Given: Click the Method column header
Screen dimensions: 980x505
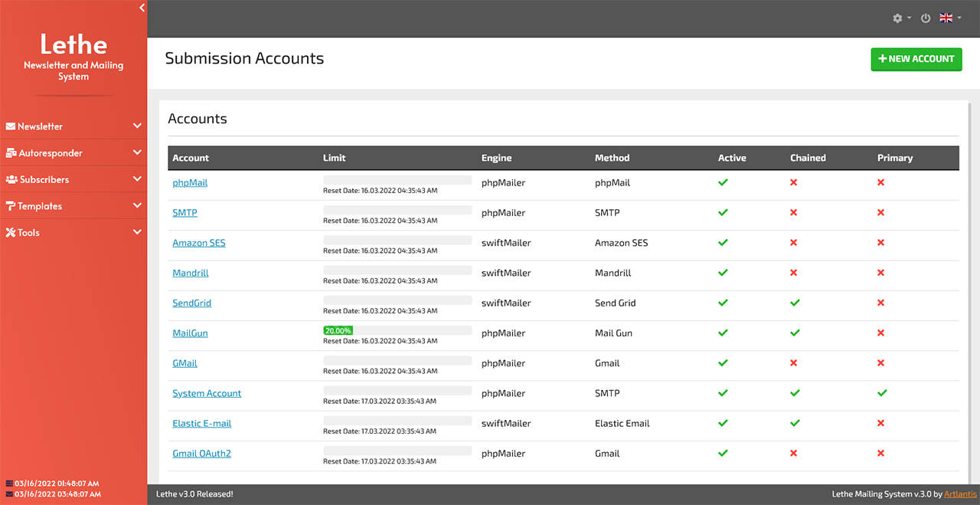Looking at the screenshot, I should tap(612, 158).
